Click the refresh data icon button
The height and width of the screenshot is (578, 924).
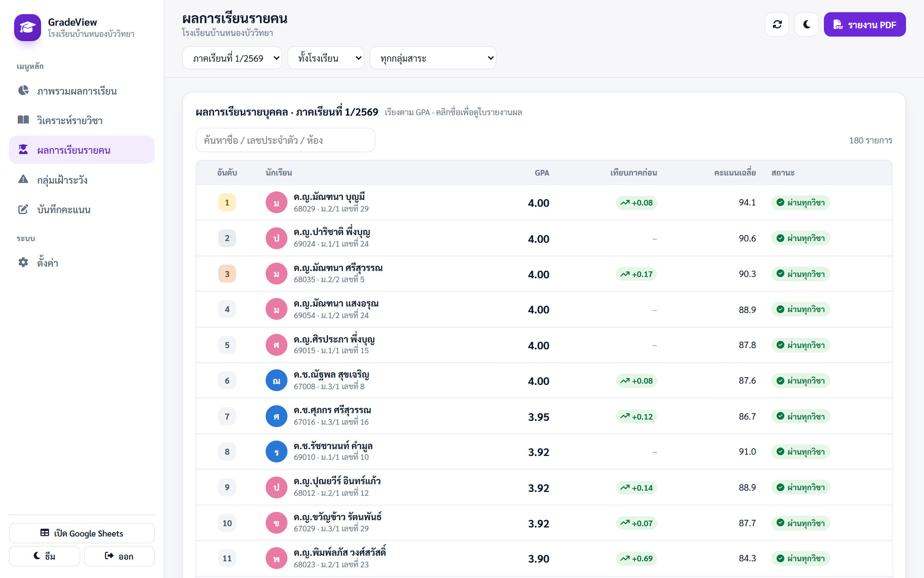tap(777, 24)
